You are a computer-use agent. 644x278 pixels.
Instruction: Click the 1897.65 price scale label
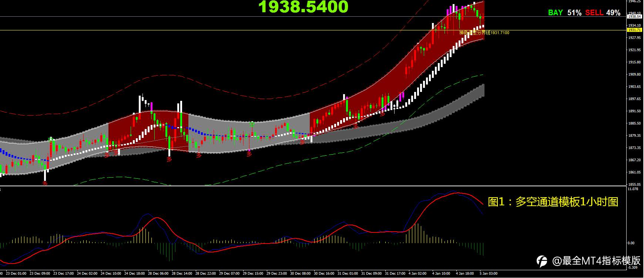coord(634,99)
